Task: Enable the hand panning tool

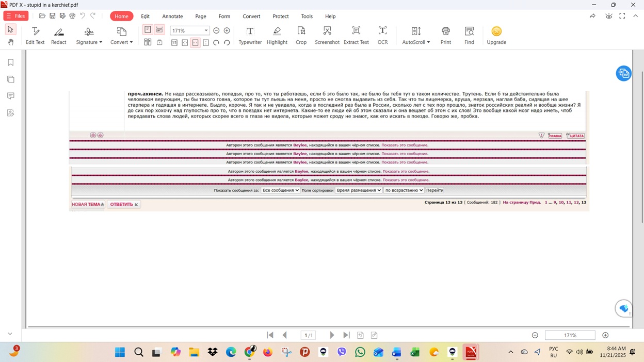Action: click(10, 42)
